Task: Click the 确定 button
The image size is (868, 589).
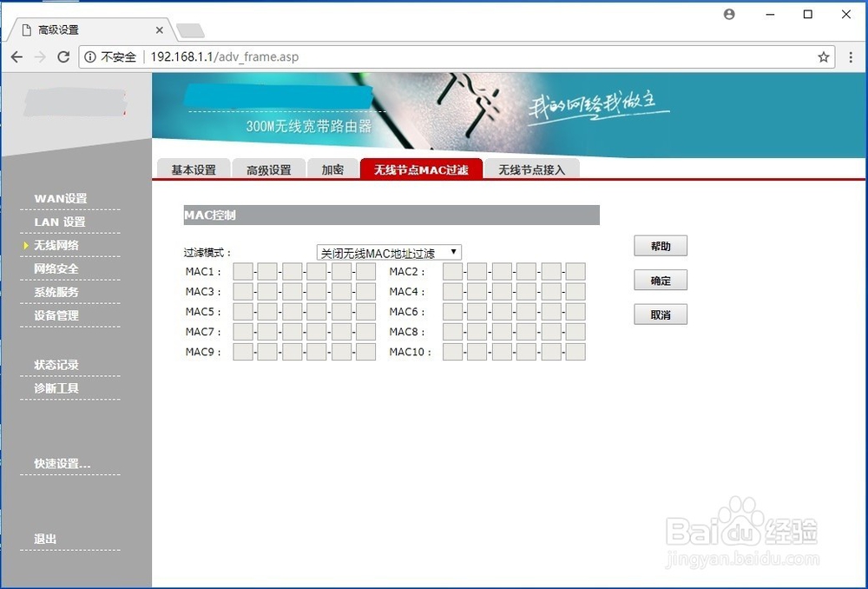Action: (661, 281)
